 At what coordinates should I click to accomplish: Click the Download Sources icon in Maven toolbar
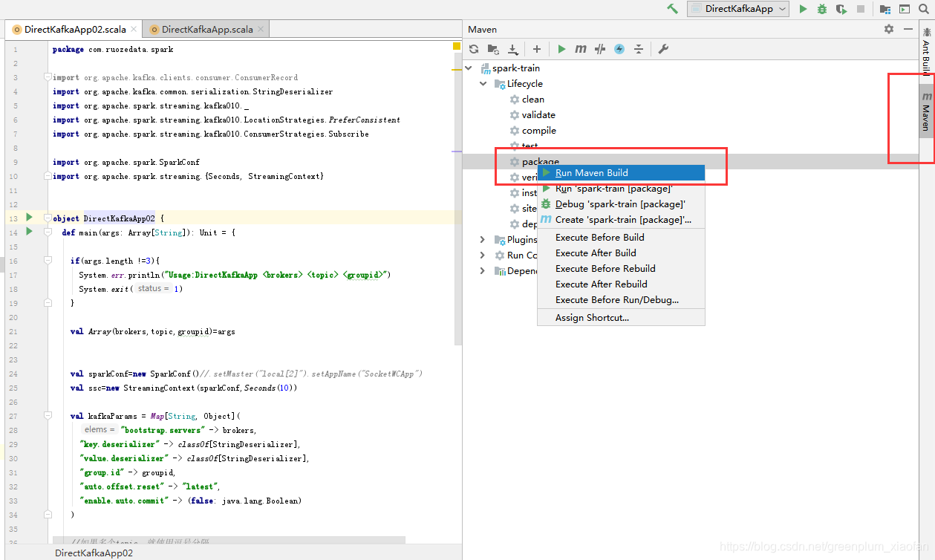512,49
